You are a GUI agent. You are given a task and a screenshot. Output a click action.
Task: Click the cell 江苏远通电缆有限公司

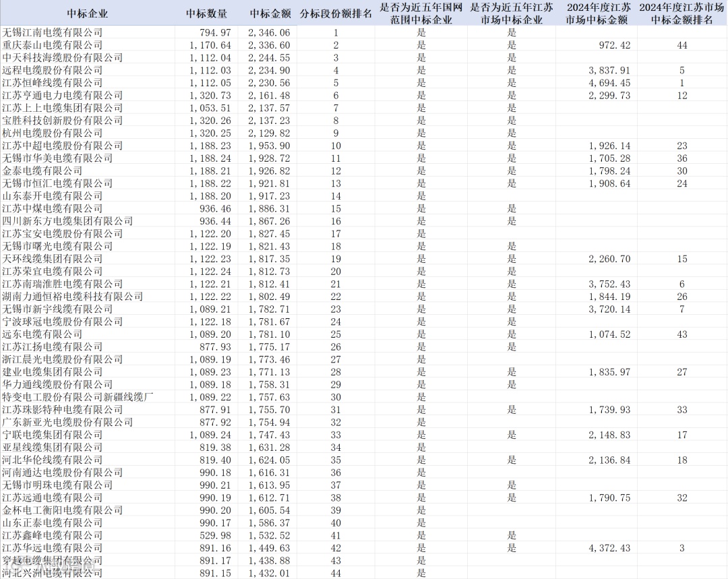pos(53,497)
